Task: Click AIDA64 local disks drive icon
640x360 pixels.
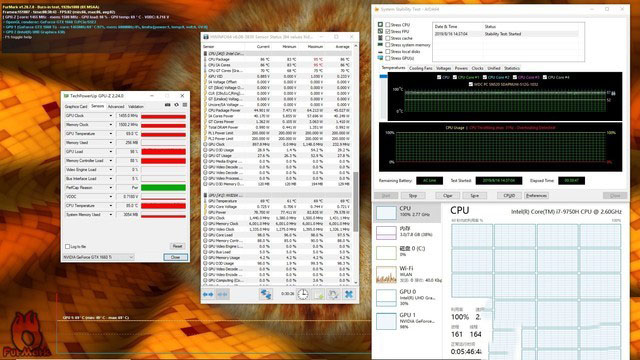Action: tap(380, 51)
